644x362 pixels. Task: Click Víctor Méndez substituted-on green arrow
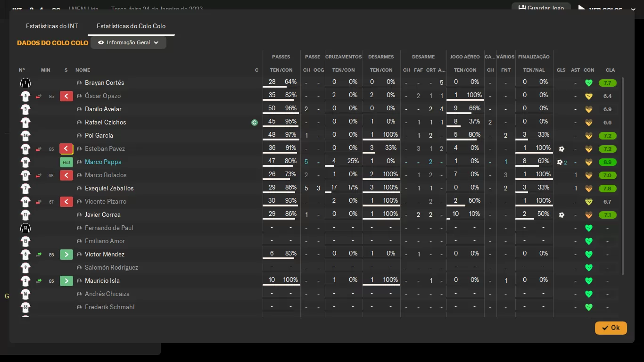point(66,255)
